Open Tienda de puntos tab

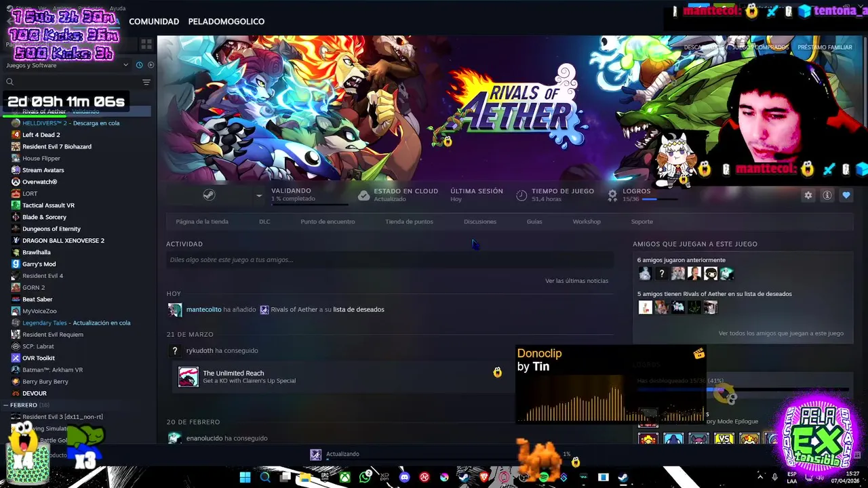pos(409,222)
